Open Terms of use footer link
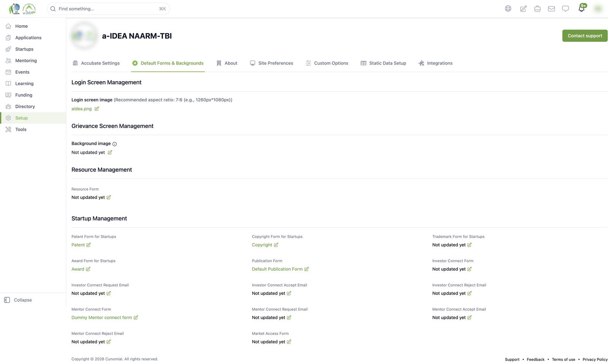The image size is (608, 364). (563, 359)
